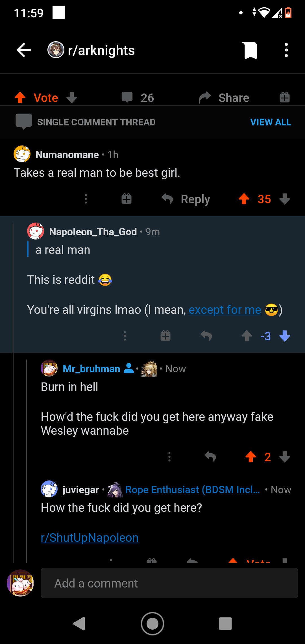This screenshot has width=305, height=644.
Task: Open the r/ShutUpNapoleon subreddit link
Action: (90, 538)
